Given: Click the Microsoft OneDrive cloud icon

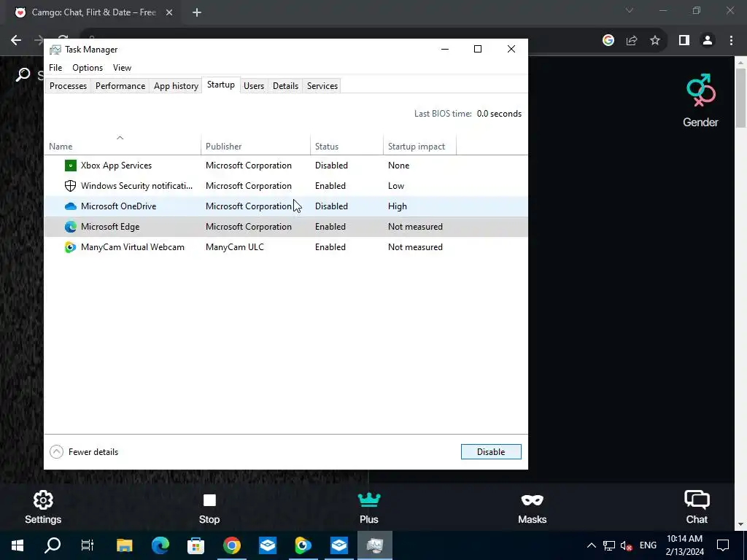Looking at the screenshot, I should 71,206.
